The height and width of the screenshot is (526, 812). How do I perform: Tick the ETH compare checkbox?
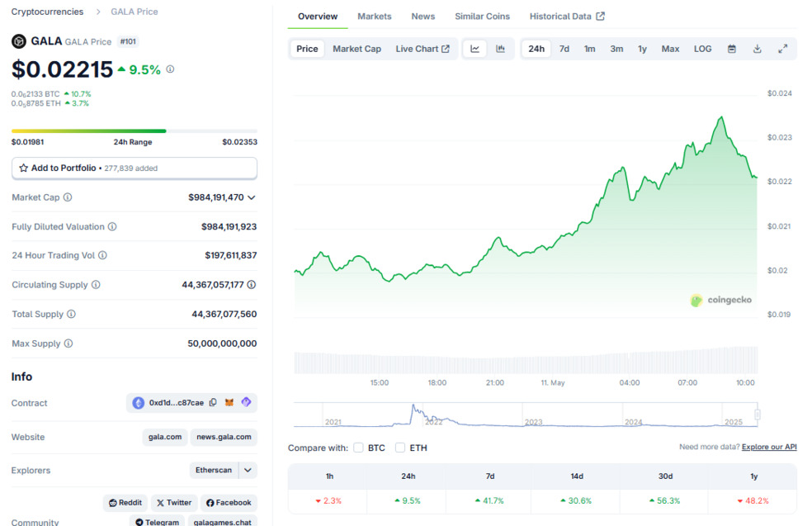[399, 448]
